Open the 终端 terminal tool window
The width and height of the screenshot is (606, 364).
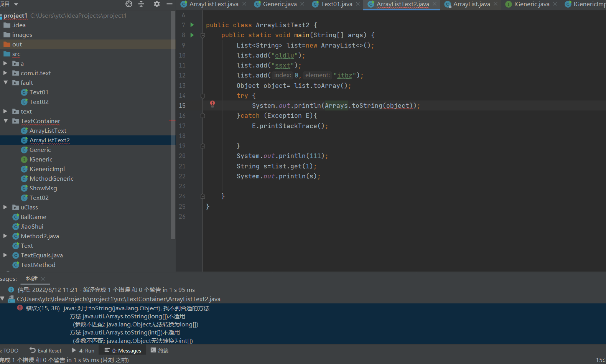pyautogui.click(x=160, y=351)
